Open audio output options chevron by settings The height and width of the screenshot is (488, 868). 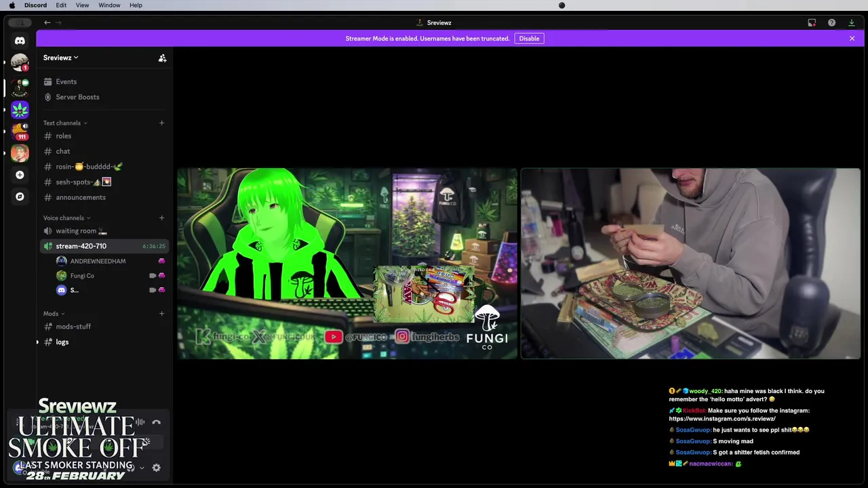click(x=142, y=468)
